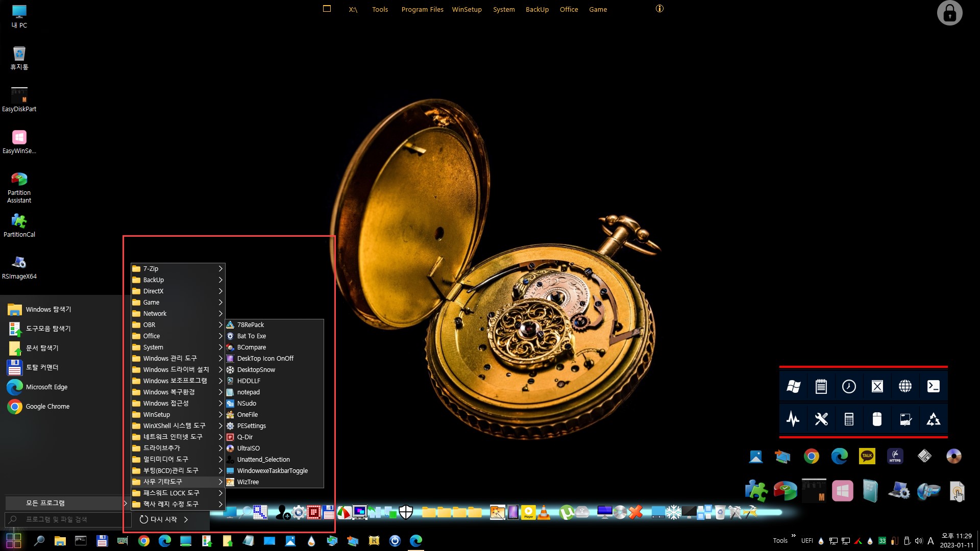Open the notepad icon in the widget panel
The image size is (980, 551).
click(x=821, y=387)
